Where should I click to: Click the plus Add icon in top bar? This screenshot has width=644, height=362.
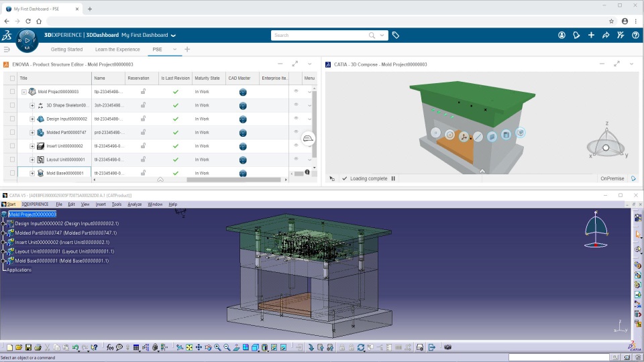(591, 36)
